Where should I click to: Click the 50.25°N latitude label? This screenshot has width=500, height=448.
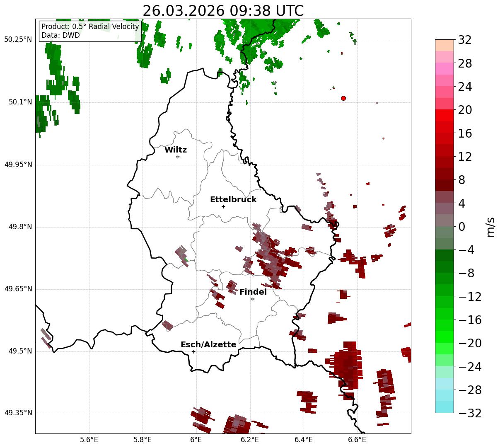click(x=18, y=40)
